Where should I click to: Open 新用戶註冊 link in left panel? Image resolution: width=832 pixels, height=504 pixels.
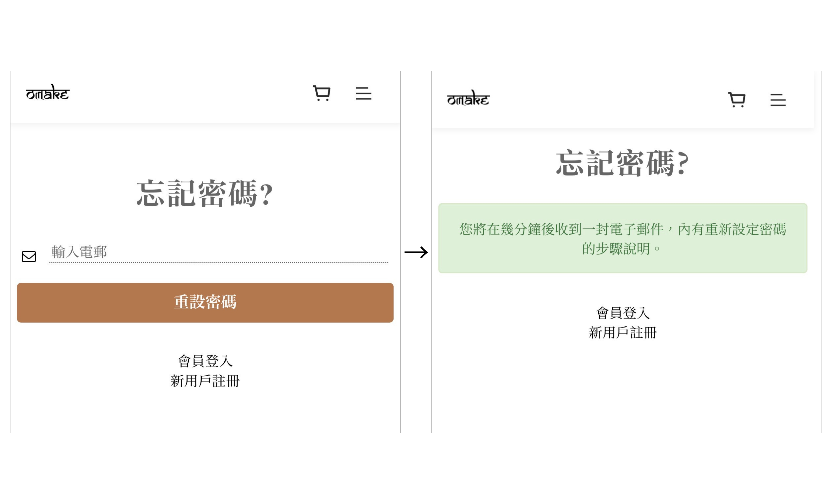pyautogui.click(x=205, y=381)
